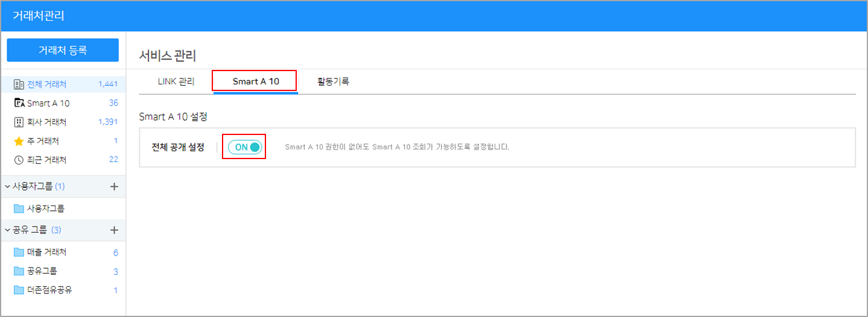Add a new 공유 그룹 with plus button
The image size is (868, 317).
point(114,230)
